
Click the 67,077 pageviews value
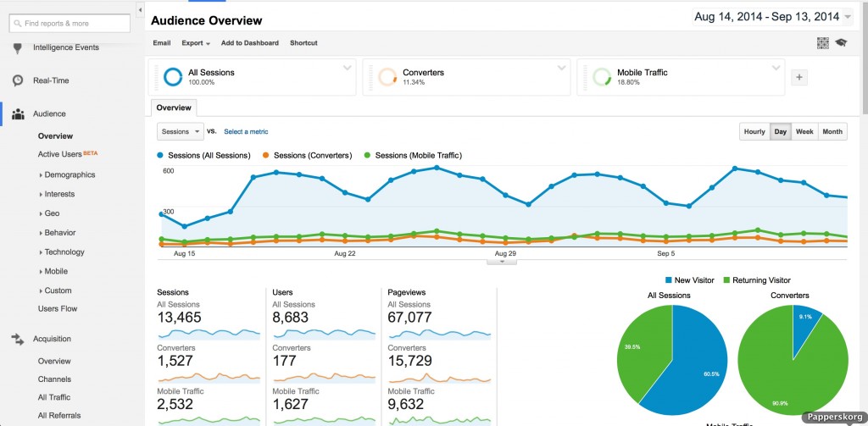pos(410,318)
